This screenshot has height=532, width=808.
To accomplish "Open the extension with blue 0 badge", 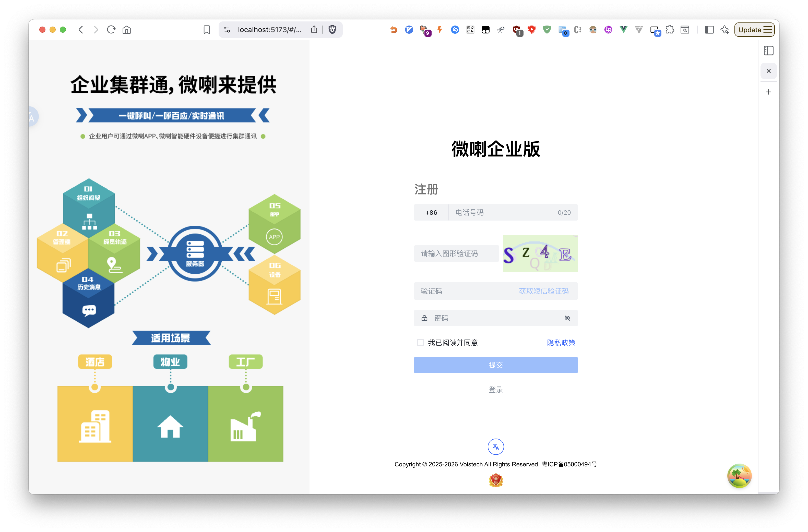I will pyautogui.click(x=563, y=31).
